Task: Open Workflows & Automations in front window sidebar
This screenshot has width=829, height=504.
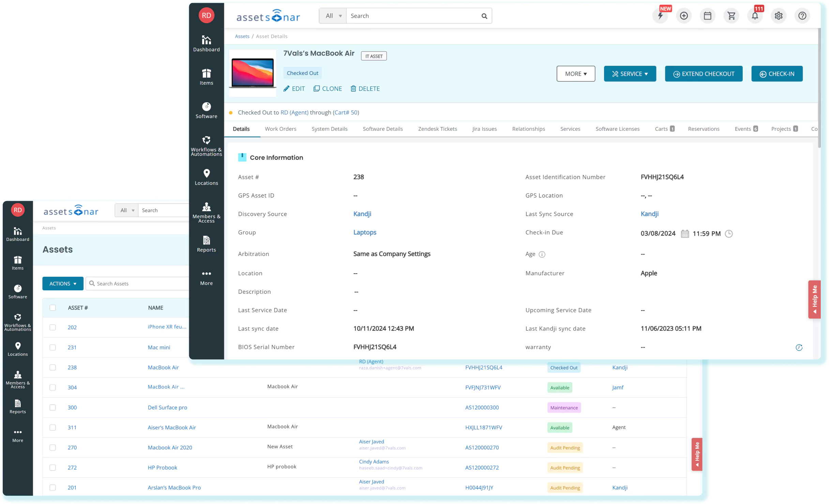Action: pos(206,146)
